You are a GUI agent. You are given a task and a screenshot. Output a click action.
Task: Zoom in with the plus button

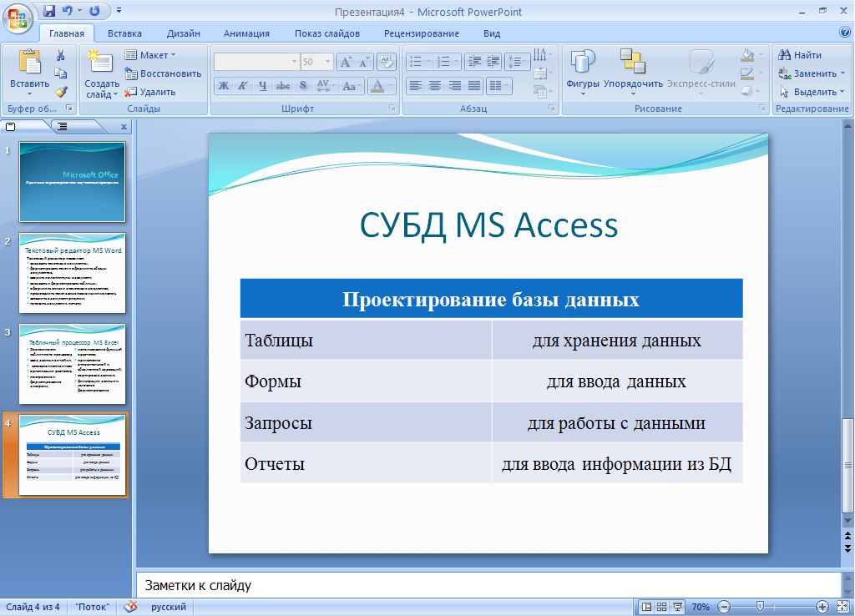[822, 607]
